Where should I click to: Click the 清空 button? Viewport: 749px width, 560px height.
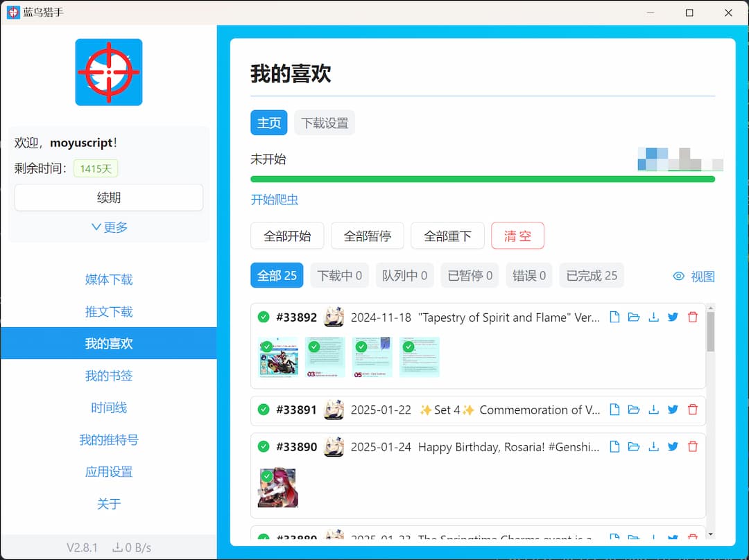click(517, 236)
